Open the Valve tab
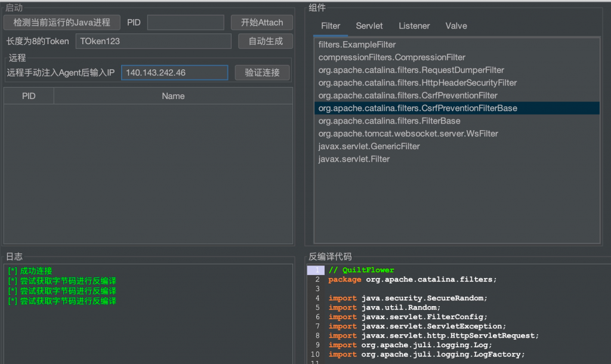Viewport: 611px width, 364px height. coord(456,26)
